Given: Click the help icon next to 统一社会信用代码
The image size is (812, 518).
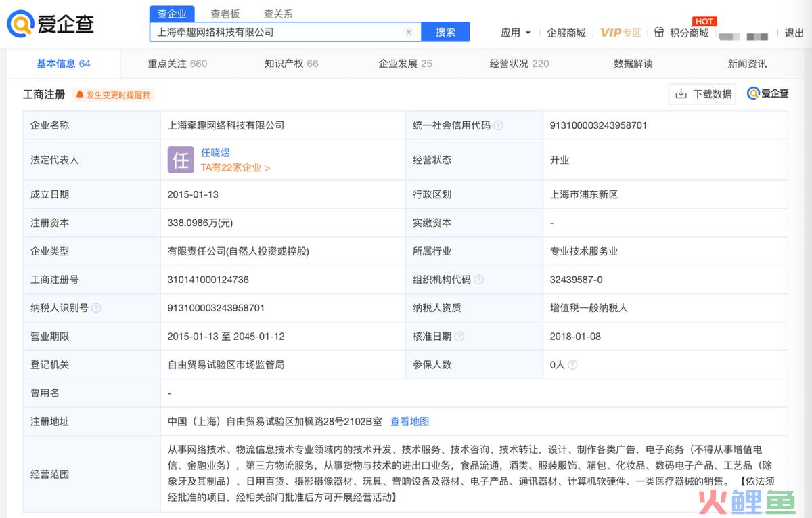Looking at the screenshot, I should (x=498, y=125).
